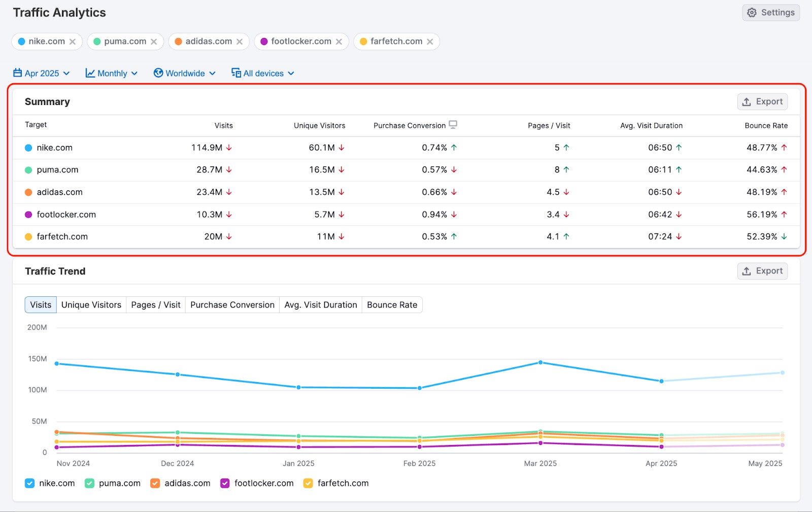The image size is (812, 512).
Task: Click the export arrow icon in Summary header
Action: [747, 101]
